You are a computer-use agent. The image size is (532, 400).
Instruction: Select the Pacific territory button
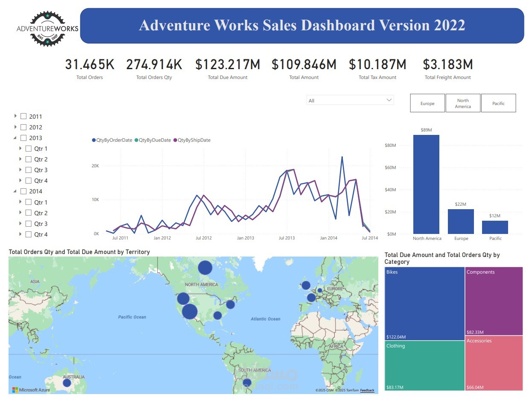click(499, 103)
